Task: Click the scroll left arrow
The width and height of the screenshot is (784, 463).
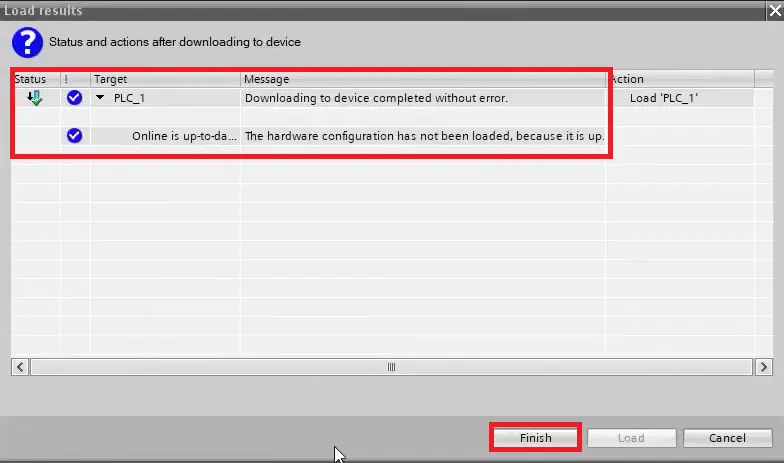Action: [x=20, y=367]
